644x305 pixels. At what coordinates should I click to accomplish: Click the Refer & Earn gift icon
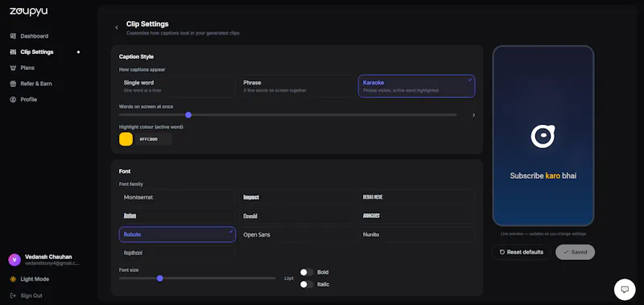[13, 84]
